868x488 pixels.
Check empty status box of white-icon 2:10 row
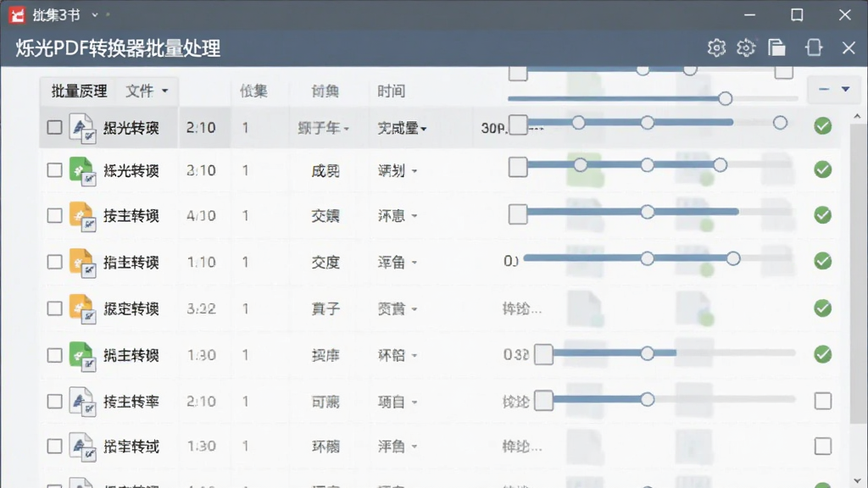[x=822, y=401]
